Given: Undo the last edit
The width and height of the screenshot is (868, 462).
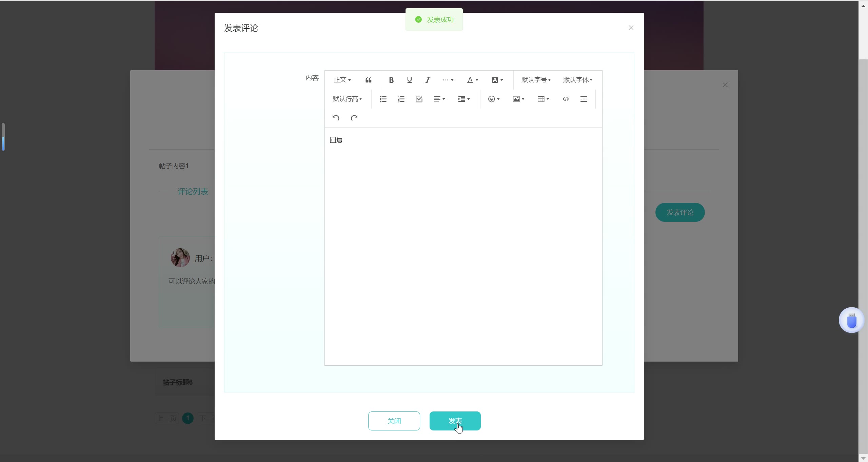Looking at the screenshot, I should click(x=336, y=118).
